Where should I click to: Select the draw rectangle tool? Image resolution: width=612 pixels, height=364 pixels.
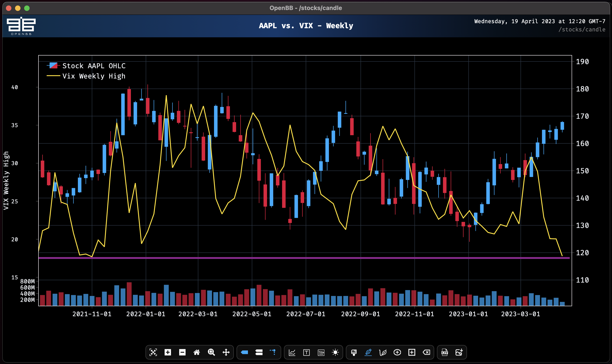412,352
